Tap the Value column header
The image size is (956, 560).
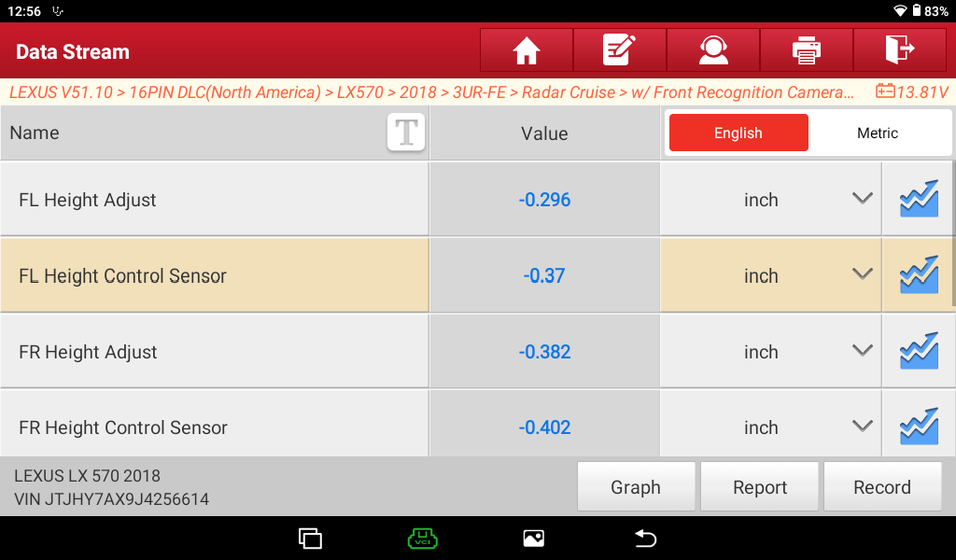[x=544, y=133]
